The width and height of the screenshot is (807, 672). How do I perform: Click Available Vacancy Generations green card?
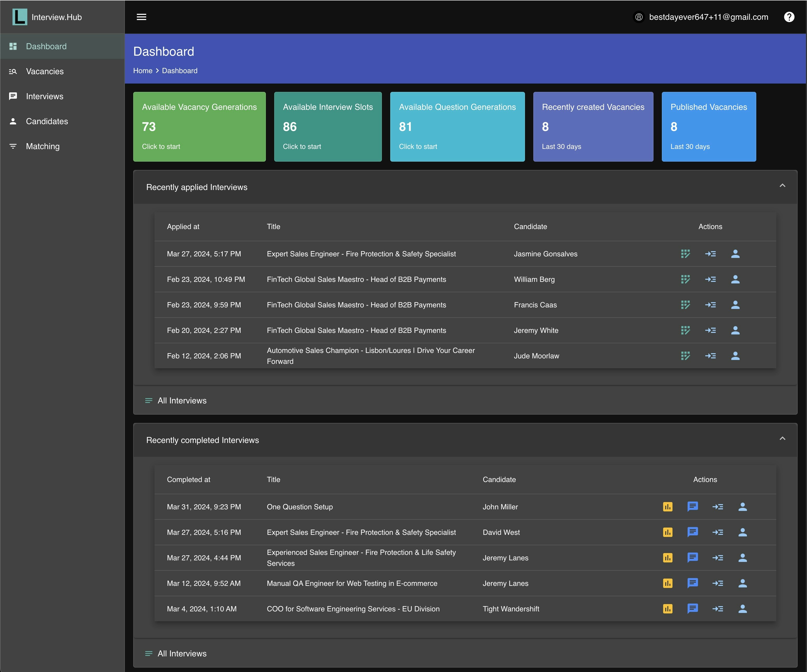tap(199, 126)
